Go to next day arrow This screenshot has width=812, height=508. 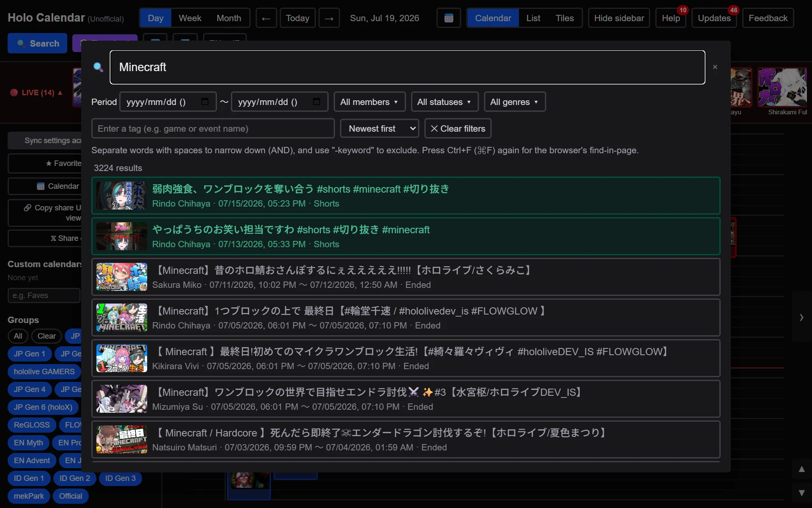tap(329, 18)
